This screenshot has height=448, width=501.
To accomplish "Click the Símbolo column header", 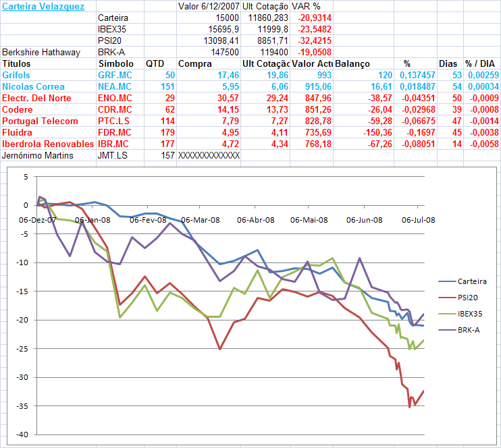I will click(x=120, y=64).
